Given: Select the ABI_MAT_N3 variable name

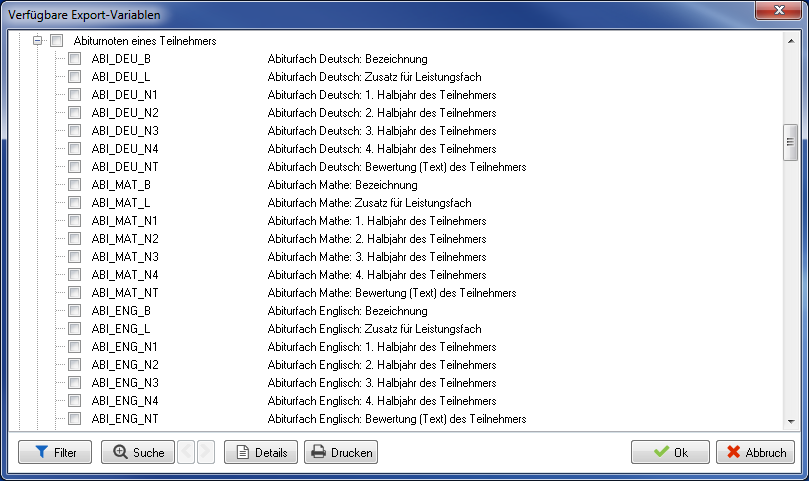Looking at the screenshot, I should coord(125,257).
